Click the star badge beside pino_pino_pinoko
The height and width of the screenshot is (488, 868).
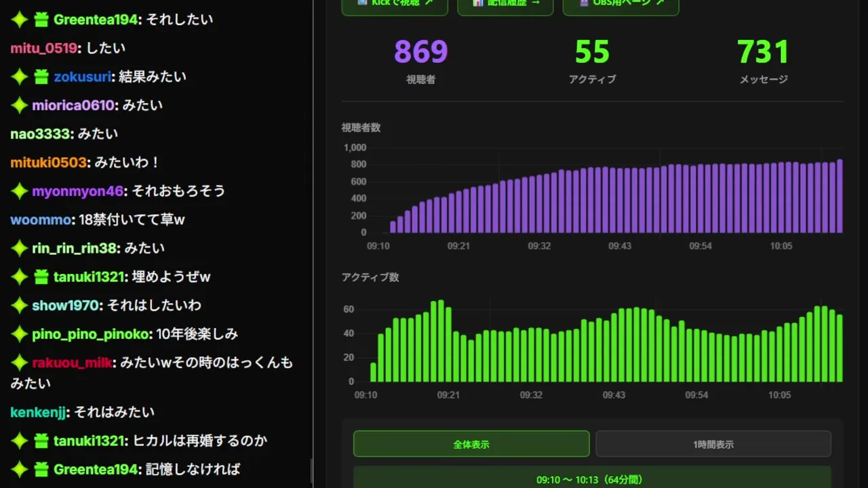[20, 334]
